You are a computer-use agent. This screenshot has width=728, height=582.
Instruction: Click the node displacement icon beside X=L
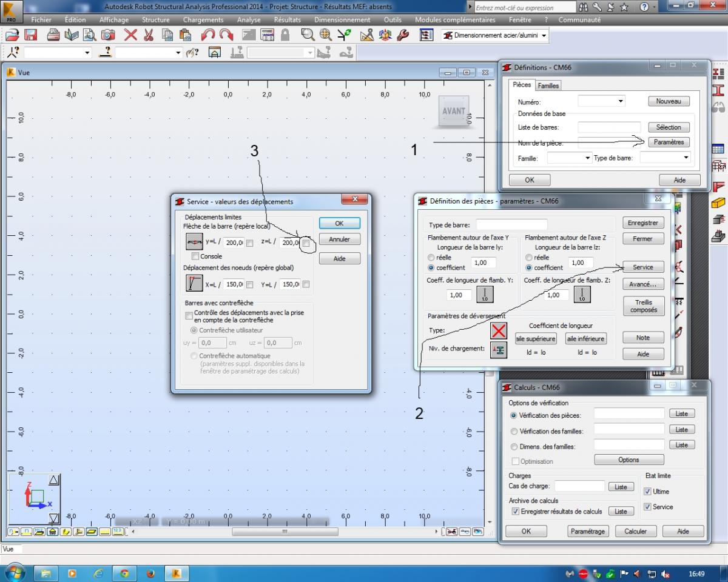(194, 283)
